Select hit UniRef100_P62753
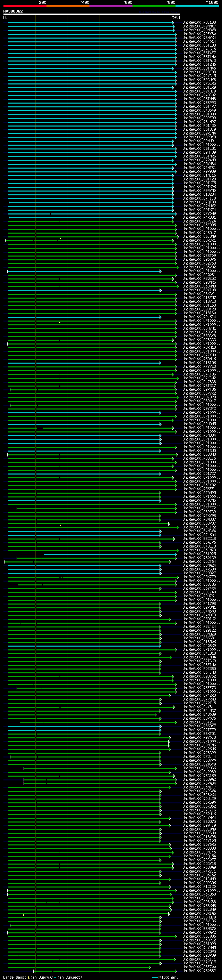Viewport: 222px width, 980px height. tap(199, 263)
